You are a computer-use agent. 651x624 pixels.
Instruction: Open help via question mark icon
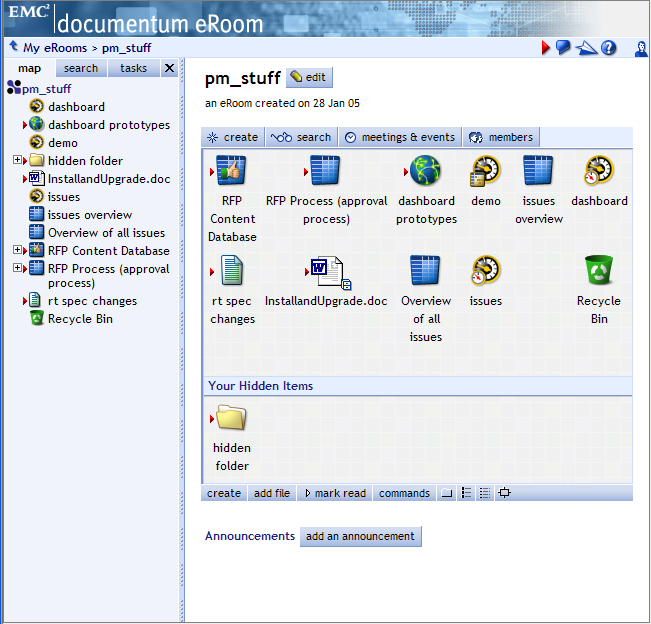point(608,47)
